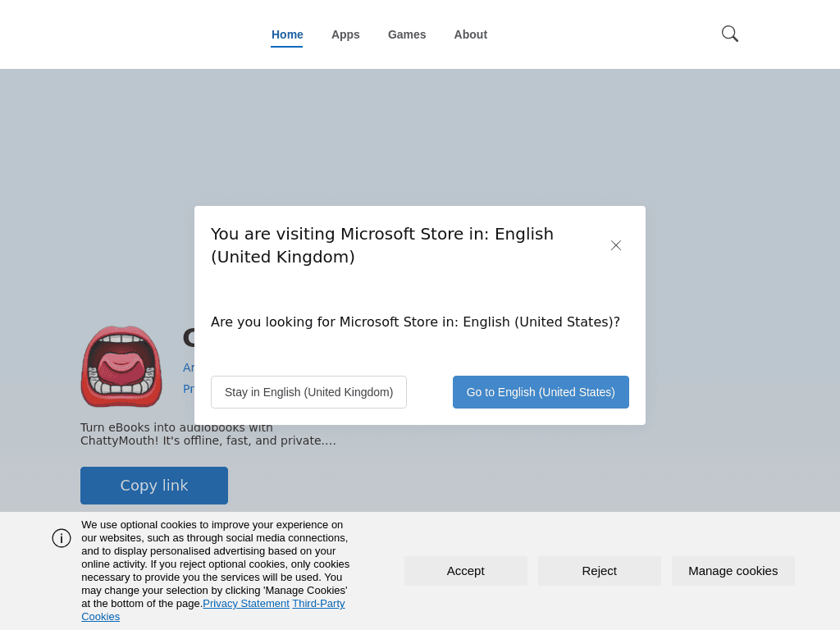Click the partially hidden 'An' link beside the app icon
The image size is (840, 630).
(188, 367)
